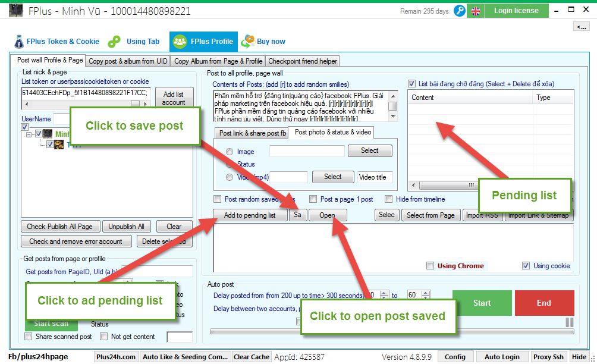Uncheck the Using cookie checkbox
The width and height of the screenshot is (597, 364).
coord(526,265)
